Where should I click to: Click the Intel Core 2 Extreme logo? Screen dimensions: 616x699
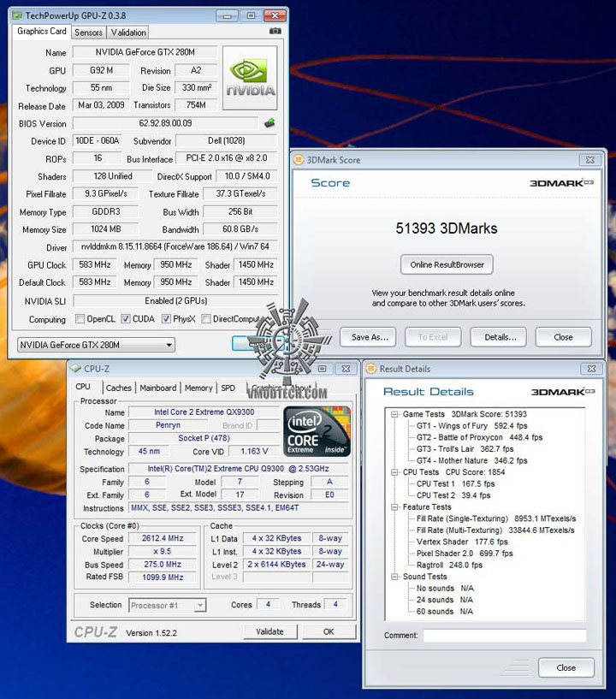pyautogui.click(x=317, y=431)
